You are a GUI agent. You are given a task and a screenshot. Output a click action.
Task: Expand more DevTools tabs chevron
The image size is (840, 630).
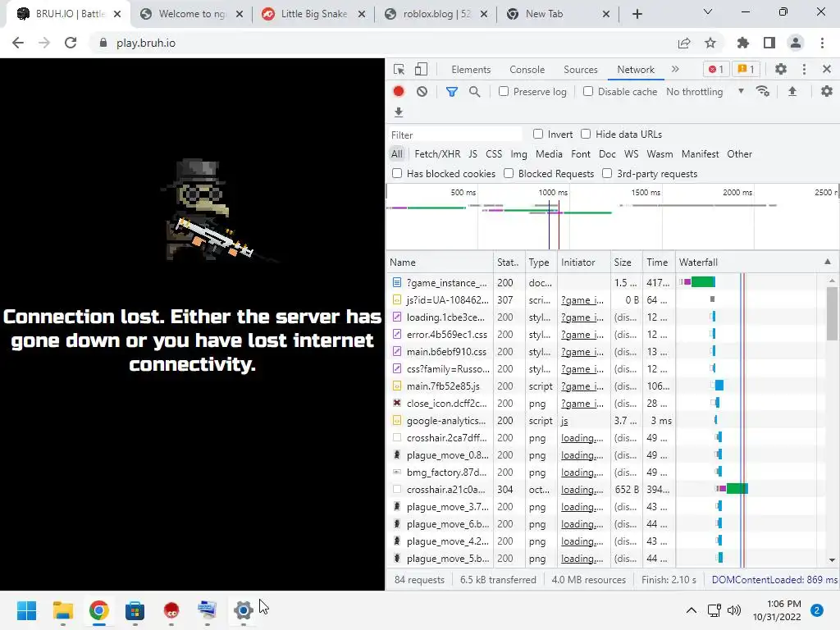675,69
